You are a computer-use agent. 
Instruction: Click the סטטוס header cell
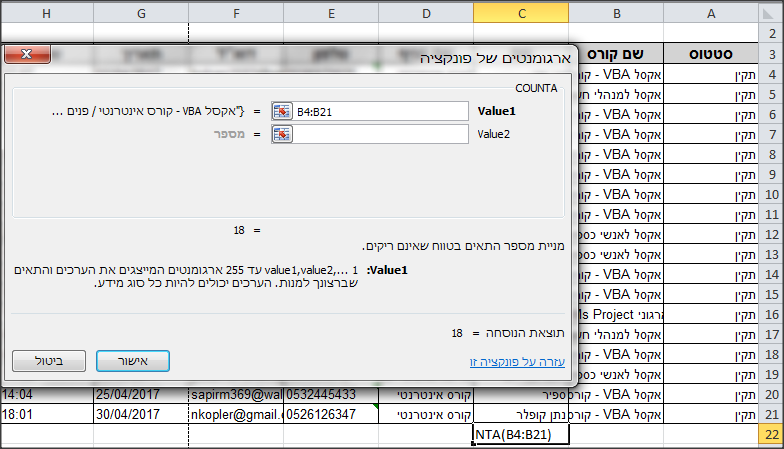pyautogui.click(x=711, y=54)
